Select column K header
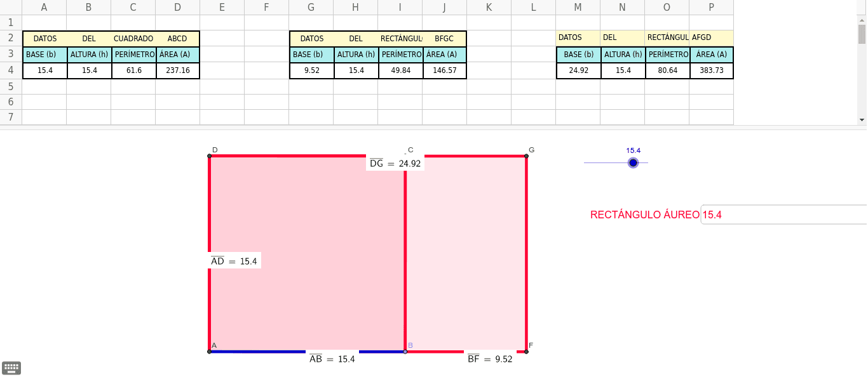Screen dimensions: 868x377 489,8
